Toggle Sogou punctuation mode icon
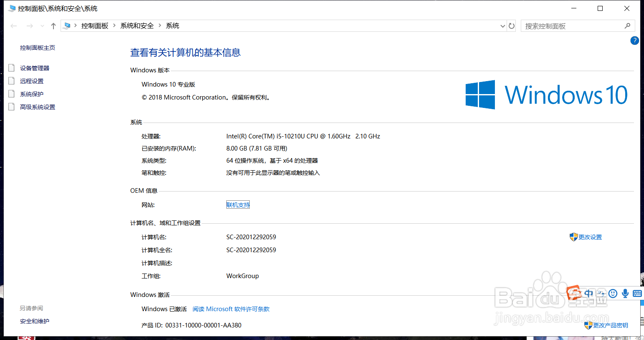The image size is (644, 340). pos(601,294)
